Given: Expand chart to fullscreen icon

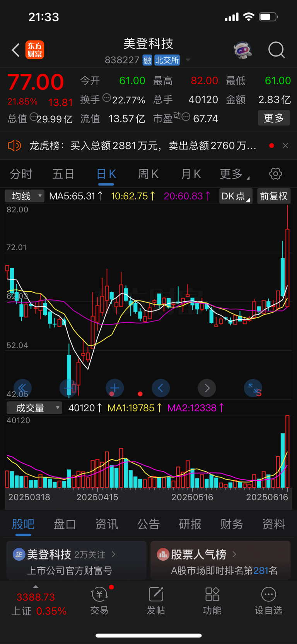Looking at the screenshot, I should tap(253, 388).
